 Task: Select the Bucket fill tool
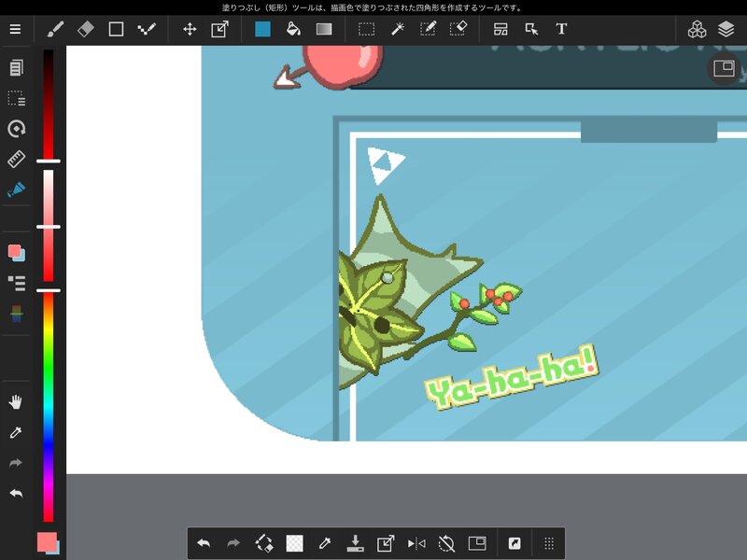tap(293, 29)
